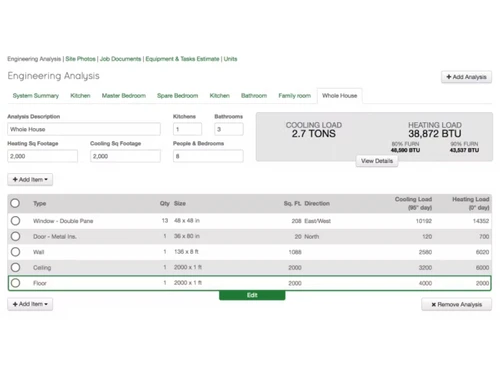This screenshot has height=375, width=500.
Task: Click the Qty column header
Action: (x=165, y=203)
